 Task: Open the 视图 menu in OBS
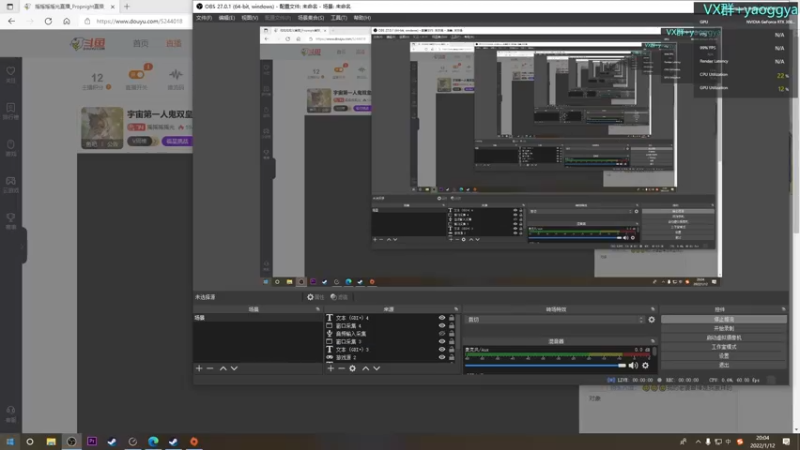coord(249,18)
